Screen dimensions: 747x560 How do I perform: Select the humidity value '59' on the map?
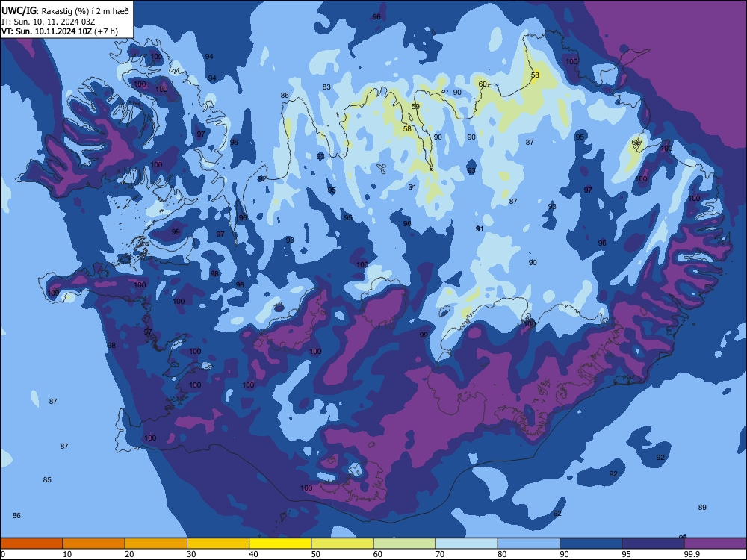[x=415, y=106]
